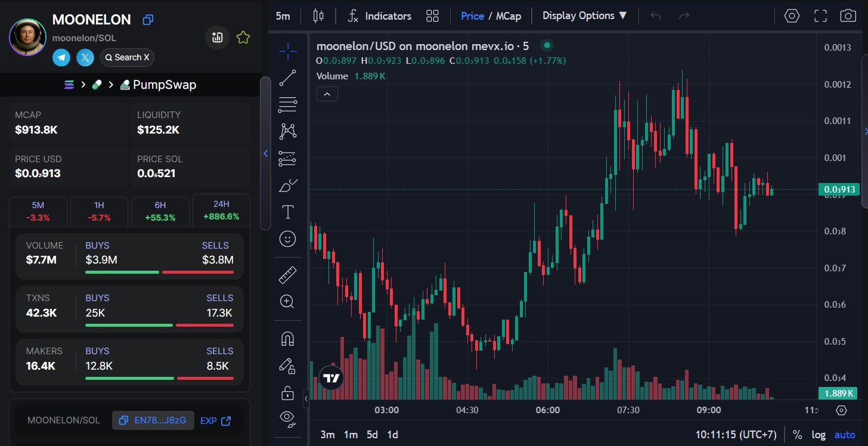The width and height of the screenshot is (868, 446).
Task: Switch to the 1H change tab
Action: [x=99, y=211]
